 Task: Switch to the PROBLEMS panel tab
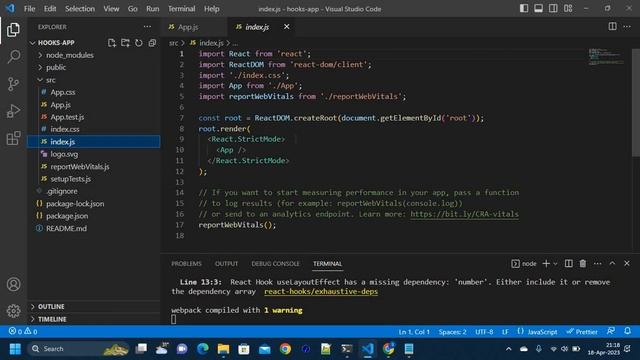tap(187, 264)
